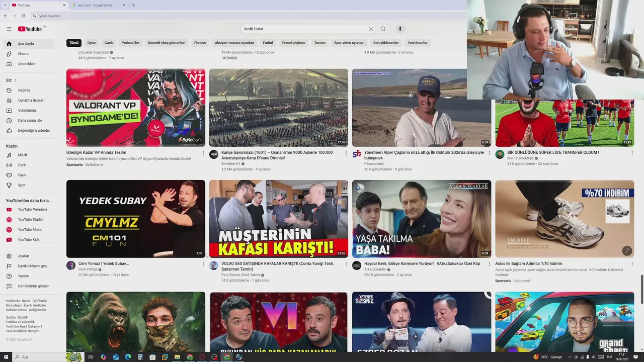Viewport: 644px width, 362px height.
Task: Reload the page with the browser refresh button
Action: [x=23, y=16]
